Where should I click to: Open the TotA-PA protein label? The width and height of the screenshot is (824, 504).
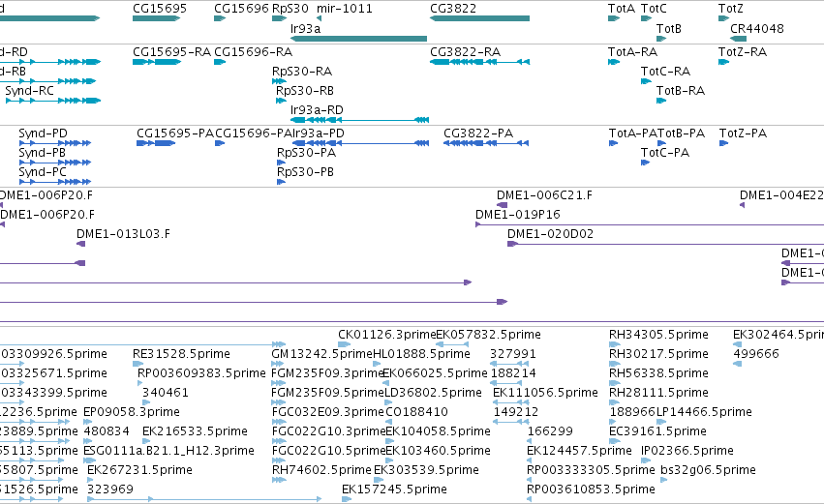[633, 133]
